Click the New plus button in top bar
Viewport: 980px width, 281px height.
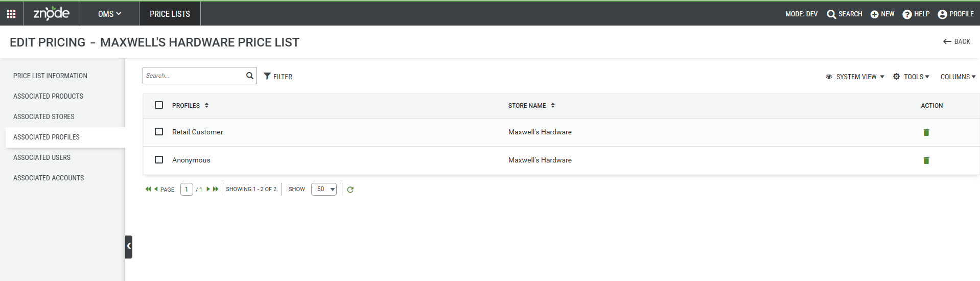pyautogui.click(x=882, y=14)
